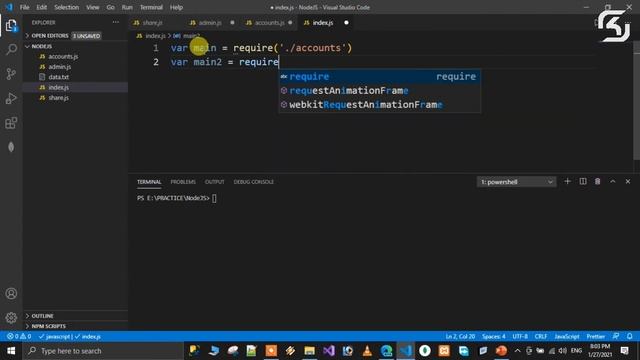This screenshot has width=640, height=360.
Task: Open the Run and Debug view
Action: (x=11, y=98)
